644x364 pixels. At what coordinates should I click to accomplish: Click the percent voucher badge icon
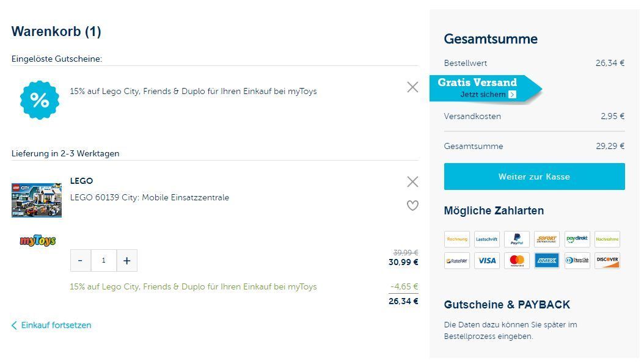(x=40, y=100)
